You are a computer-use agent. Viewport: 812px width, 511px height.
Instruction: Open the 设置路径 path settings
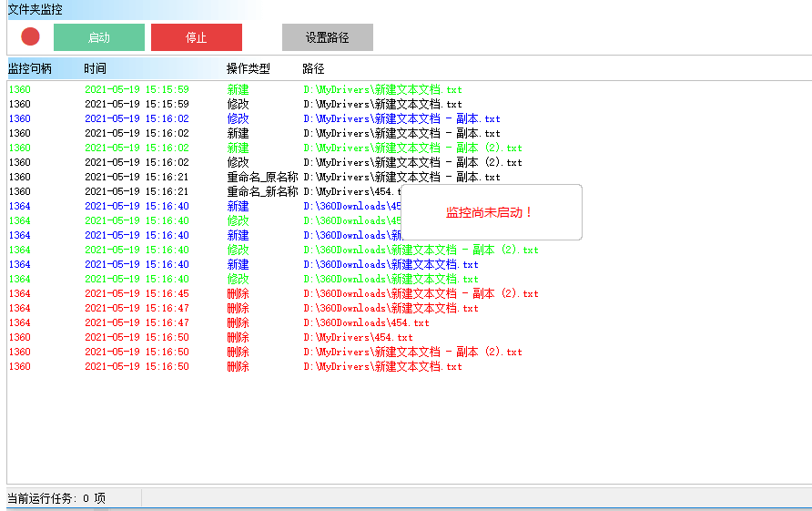click(x=327, y=37)
